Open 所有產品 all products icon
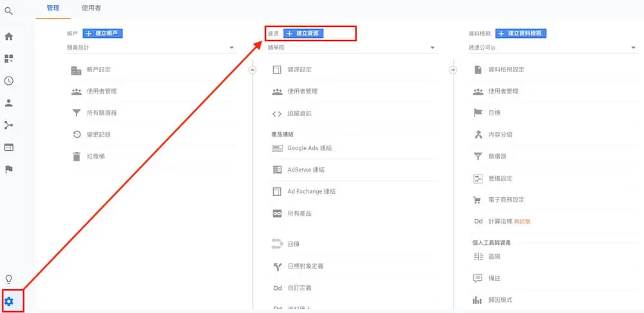This screenshot has height=313, width=644. click(277, 214)
